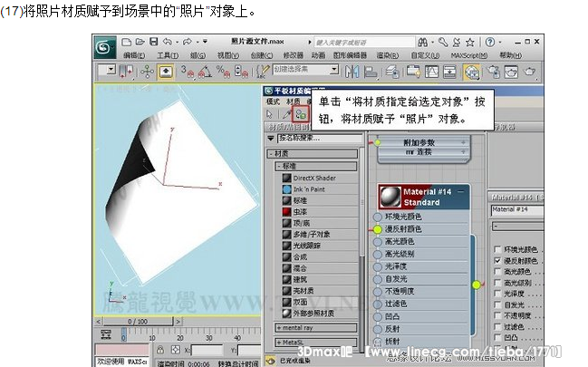Image resolution: width=588 pixels, height=367 pixels.
Task: Open the named selection sets dropdown
Action: tap(334, 69)
